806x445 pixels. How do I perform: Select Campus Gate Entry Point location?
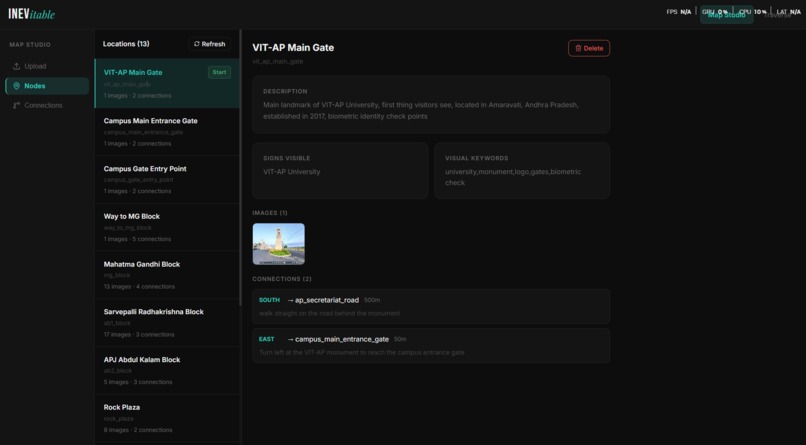click(x=167, y=179)
